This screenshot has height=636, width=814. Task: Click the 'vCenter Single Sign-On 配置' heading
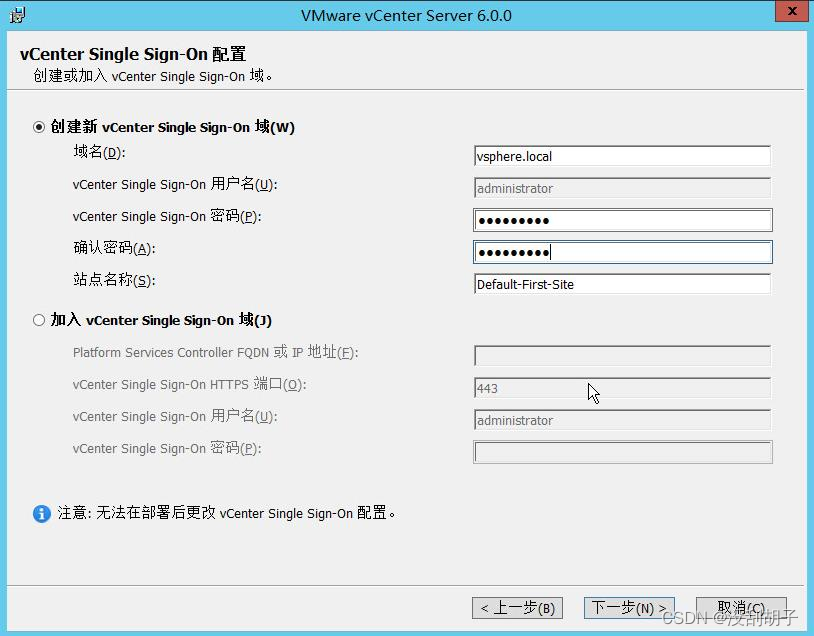pos(133,54)
